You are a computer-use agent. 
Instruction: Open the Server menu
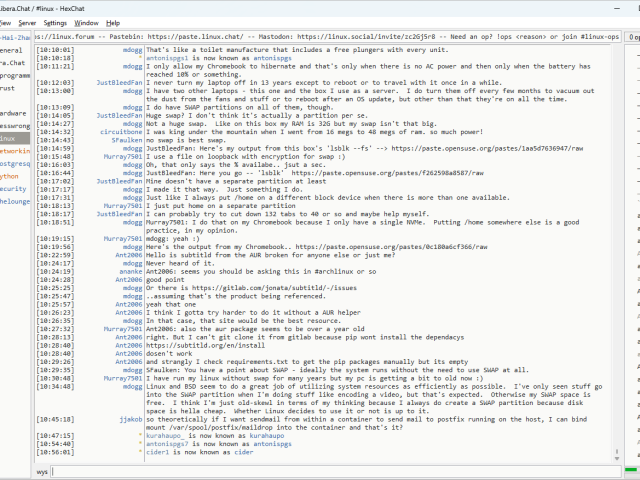pyautogui.click(x=26, y=22)
